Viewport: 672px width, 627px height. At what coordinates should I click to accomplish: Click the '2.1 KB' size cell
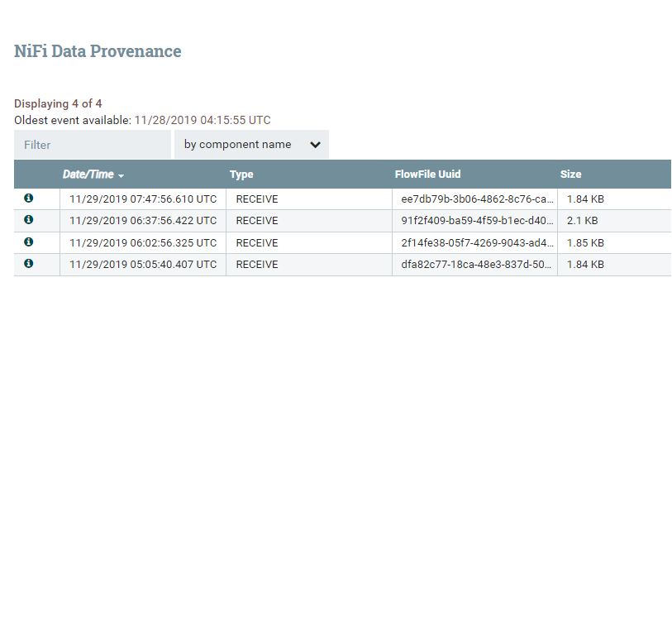[x=583, y=220]
